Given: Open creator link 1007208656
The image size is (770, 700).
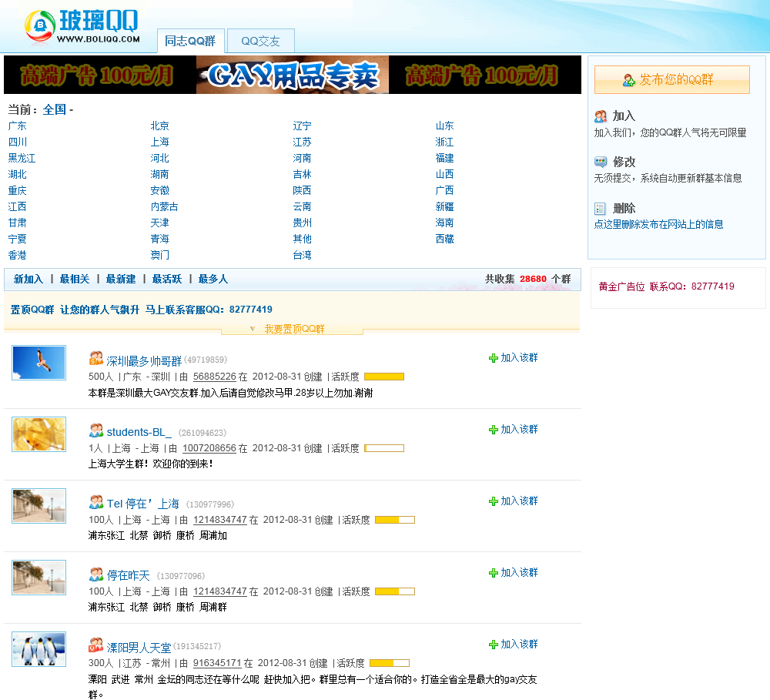Looking at the screenshot, I should pos(209,448).
